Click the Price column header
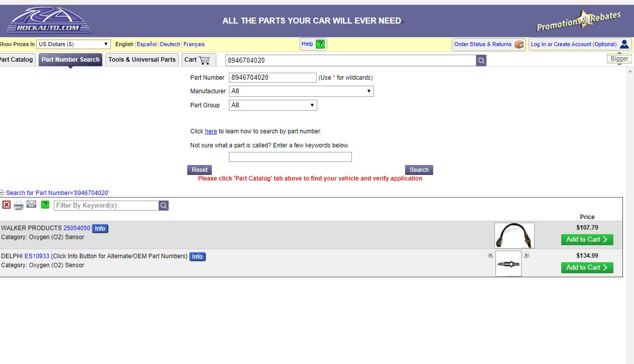Image resolution: width=634 pixels, height=364 pixels. (x=587, y=217)
